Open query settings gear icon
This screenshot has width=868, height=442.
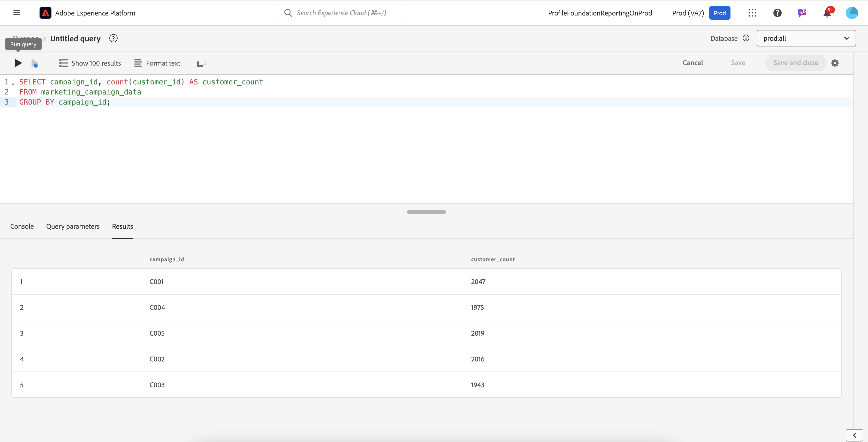coord(835,63)
